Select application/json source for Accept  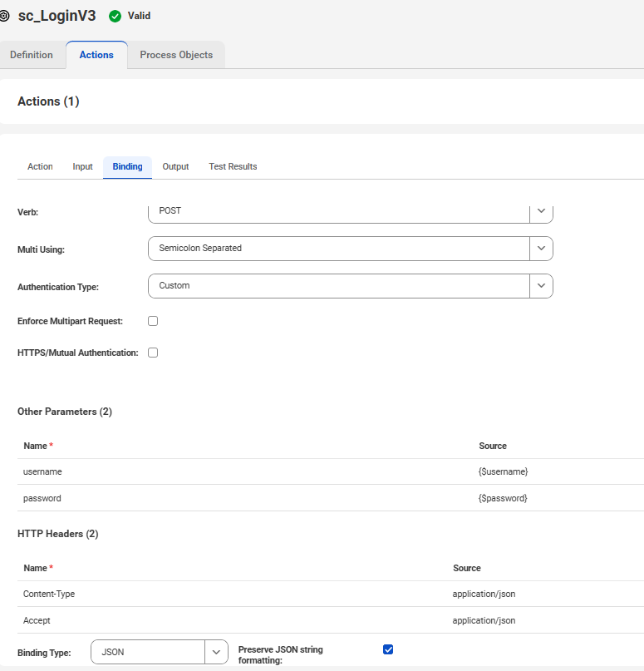484,620
